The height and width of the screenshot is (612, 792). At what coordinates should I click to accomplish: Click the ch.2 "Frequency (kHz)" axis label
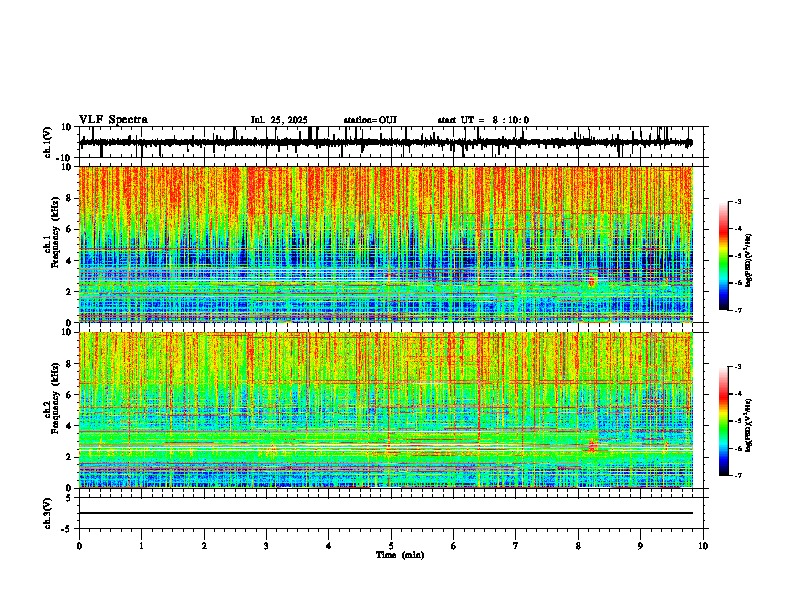click(x=55, y=398)
